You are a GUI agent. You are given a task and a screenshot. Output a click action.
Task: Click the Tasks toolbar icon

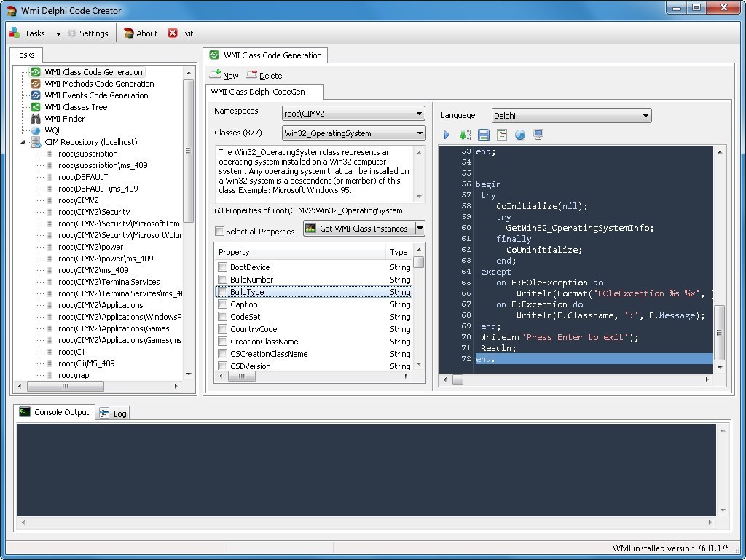tap(15, 33)
